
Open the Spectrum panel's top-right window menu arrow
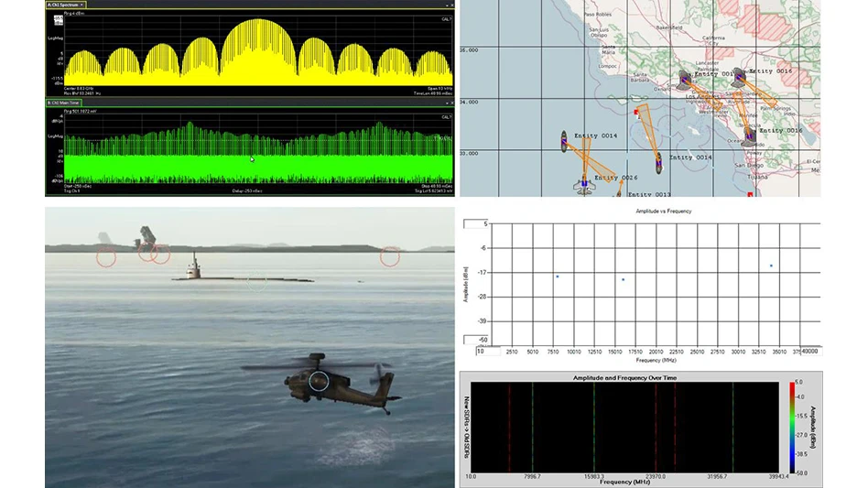[449, 5]
